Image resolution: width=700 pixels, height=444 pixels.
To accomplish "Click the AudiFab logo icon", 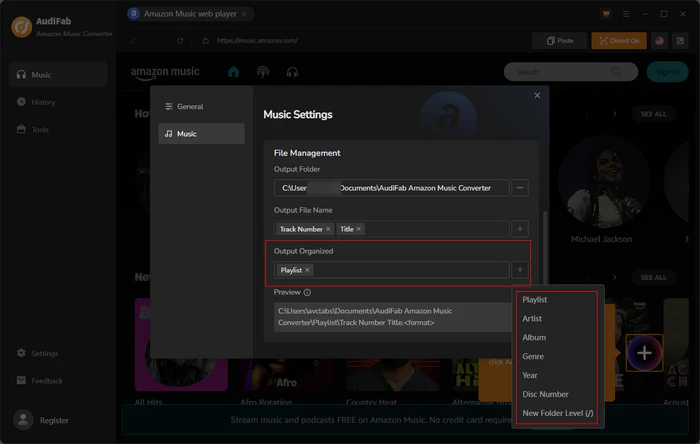I will 21,27.
